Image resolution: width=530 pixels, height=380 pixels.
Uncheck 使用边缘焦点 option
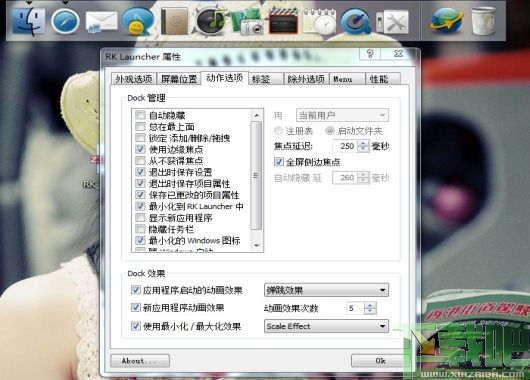[x=140, y=149]
